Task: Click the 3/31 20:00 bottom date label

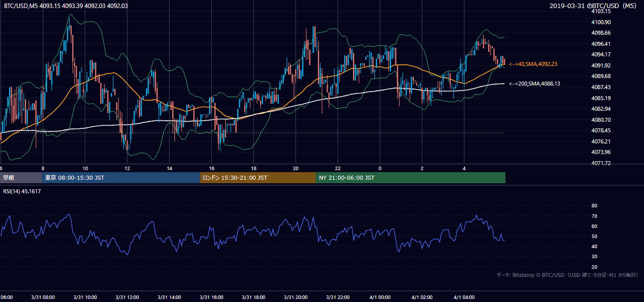Action: click(x=296, y=297)
